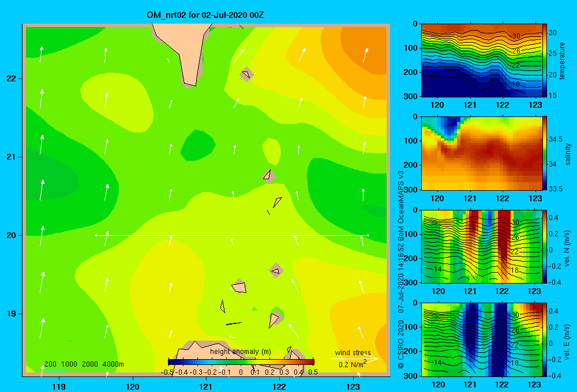The height and width of the screenshot is (392, 577).
Task: Click the 'vel. E (m/s)' axis label
Action: pos(567,342)
